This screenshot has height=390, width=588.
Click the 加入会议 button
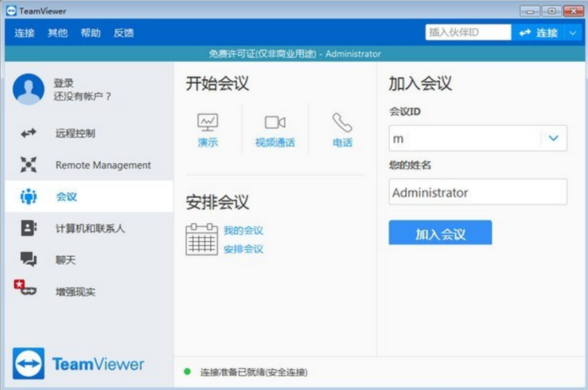pyautogui.click(x=440, y=233)
